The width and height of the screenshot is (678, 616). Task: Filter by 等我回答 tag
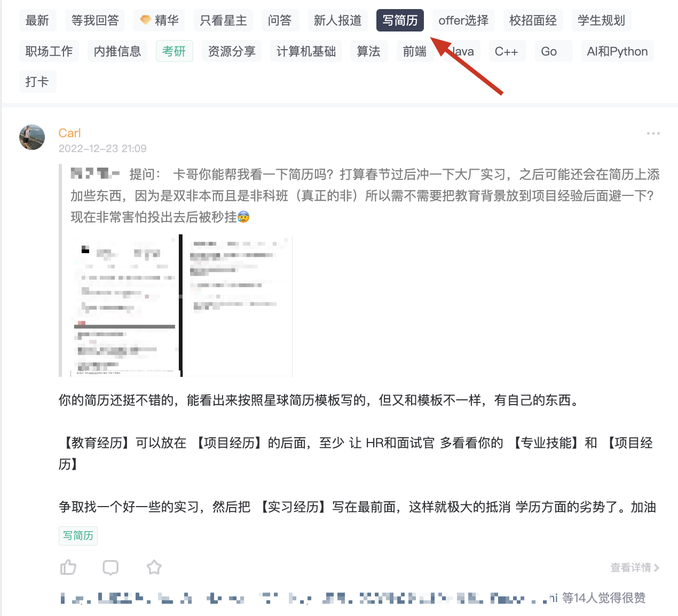(95, 20)
